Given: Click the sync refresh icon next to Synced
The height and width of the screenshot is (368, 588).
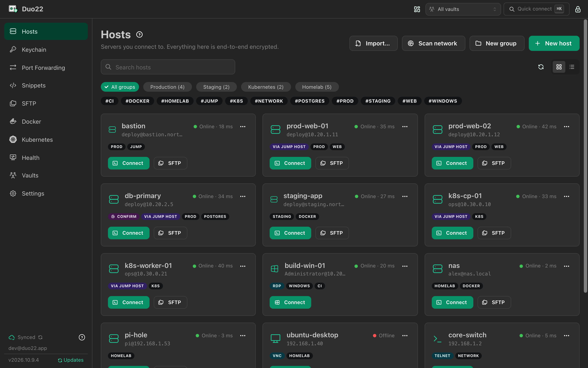Looking at the screenshot, I should click(41, 337).
